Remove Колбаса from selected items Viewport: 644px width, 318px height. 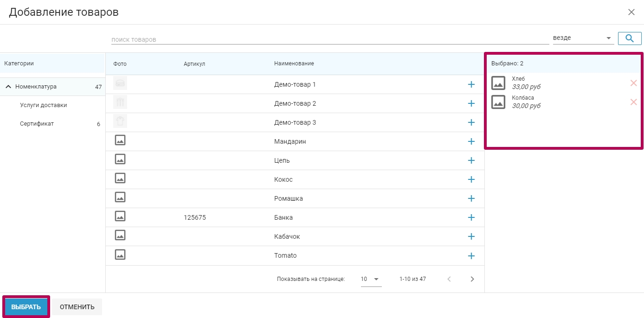[x=633, y=102]
